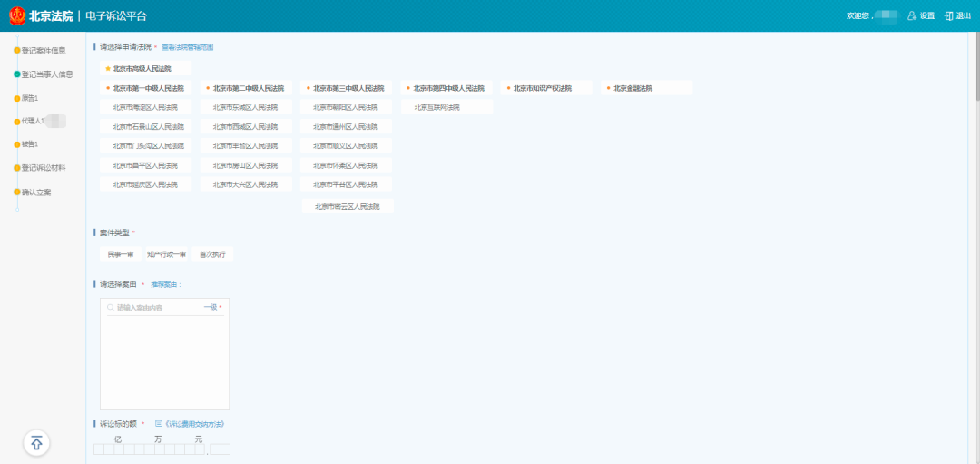Go to 登记诉讼材料 step
The image size is (980, 464).
pos(44,168)
